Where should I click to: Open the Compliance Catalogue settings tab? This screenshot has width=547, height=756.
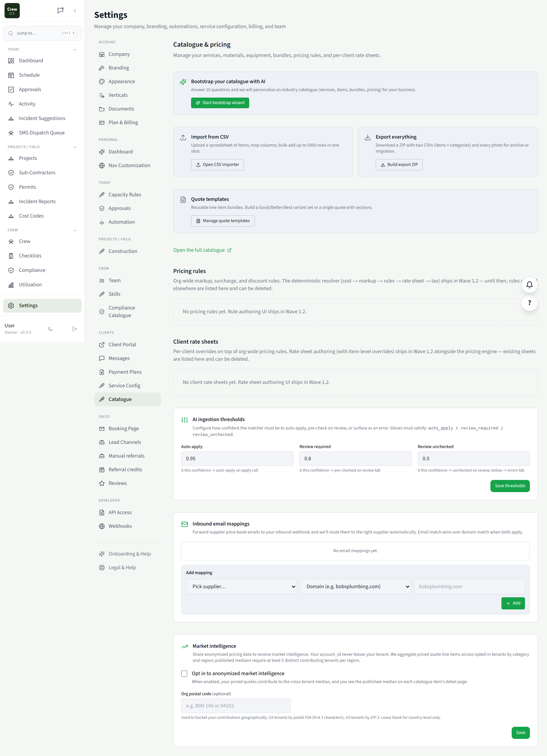point(127,312)
